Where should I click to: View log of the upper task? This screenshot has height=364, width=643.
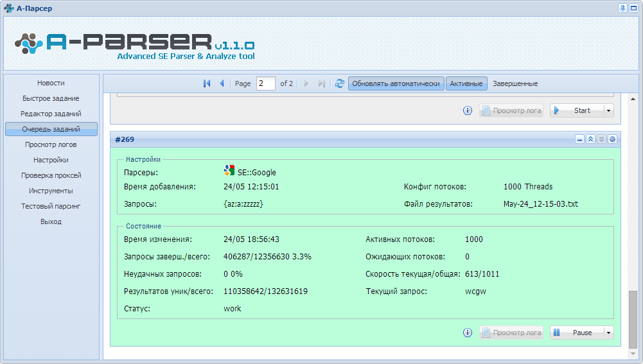(x=511, y=110)
